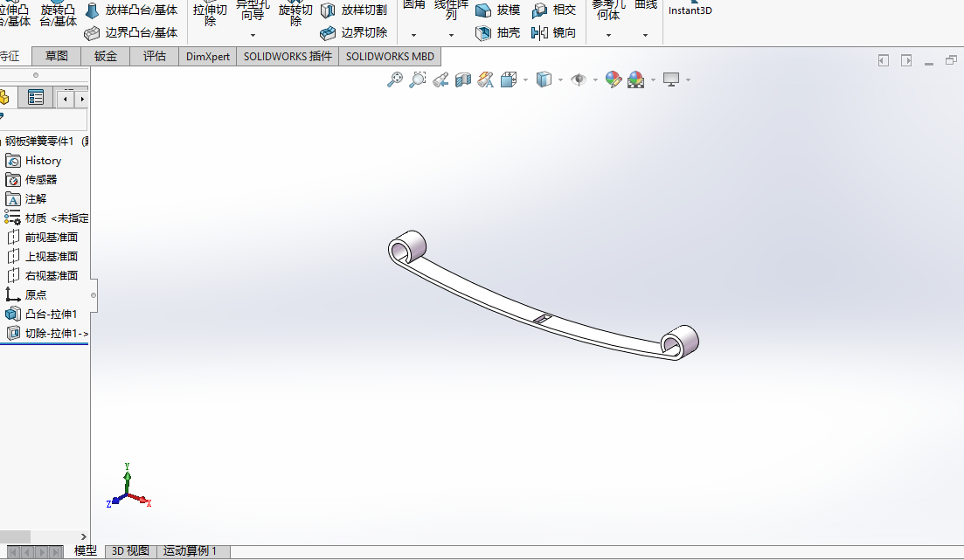Expand the Fillet (圆角) dropdown arrow
Image resolution: width=964 pixels, height=560 pixels.
tap(413, 36)
